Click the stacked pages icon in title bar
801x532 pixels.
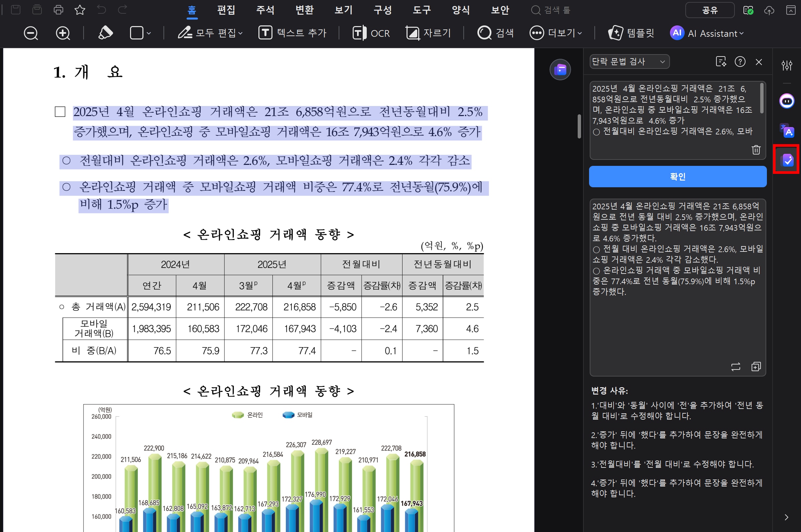tap(37, 9)
